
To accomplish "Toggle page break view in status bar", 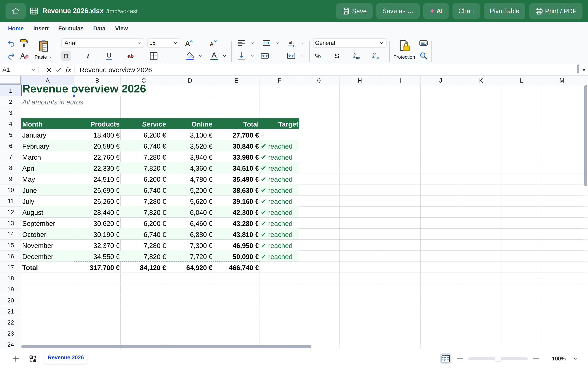I will pyautogui.click(x=446, y=359).
